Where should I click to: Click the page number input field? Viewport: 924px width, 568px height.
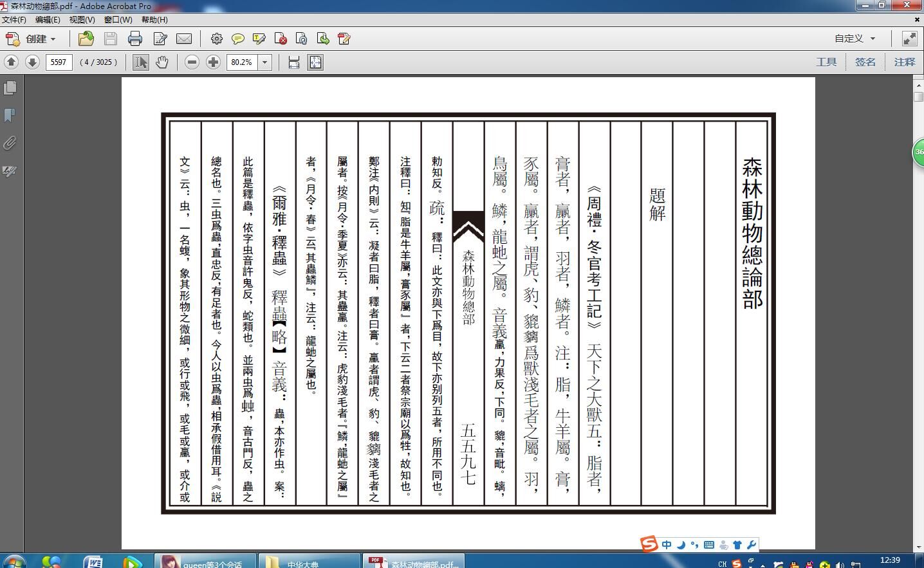pos(59,62)
